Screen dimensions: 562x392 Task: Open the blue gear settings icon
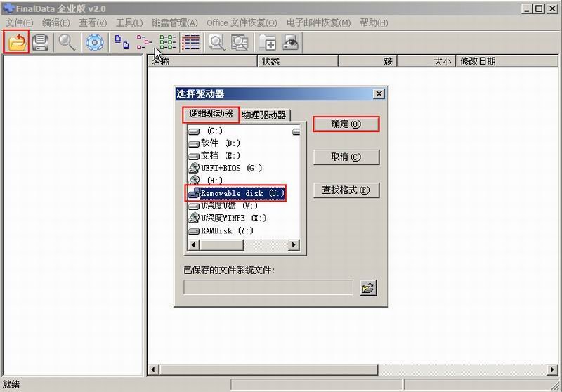pyautogui.click(x=95, y=42)
